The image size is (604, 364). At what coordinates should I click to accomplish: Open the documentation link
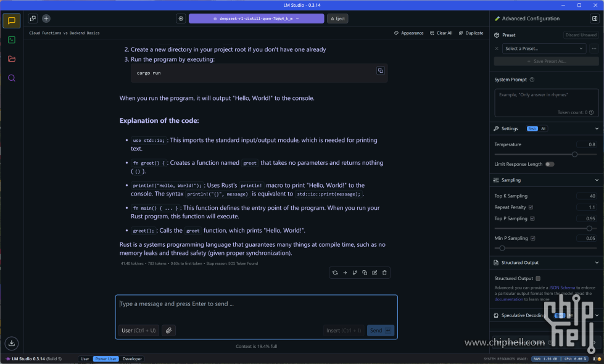pos(508,299)
